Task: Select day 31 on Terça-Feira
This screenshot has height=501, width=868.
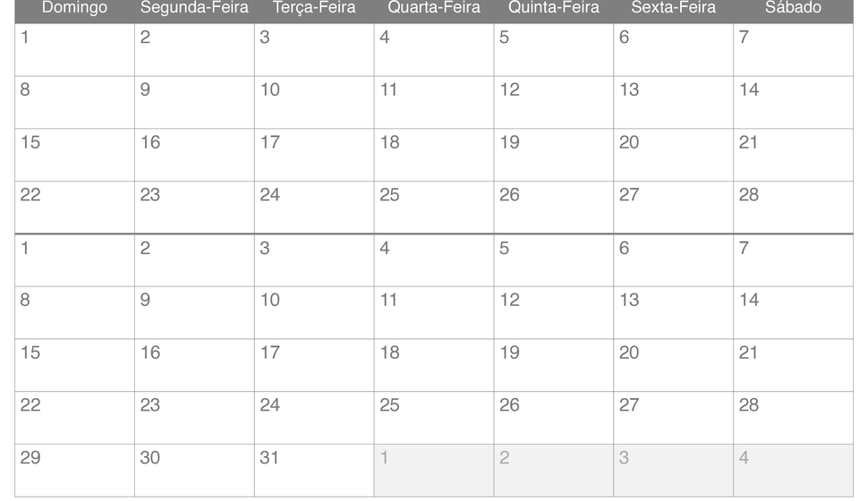Action: coord(314,471)
